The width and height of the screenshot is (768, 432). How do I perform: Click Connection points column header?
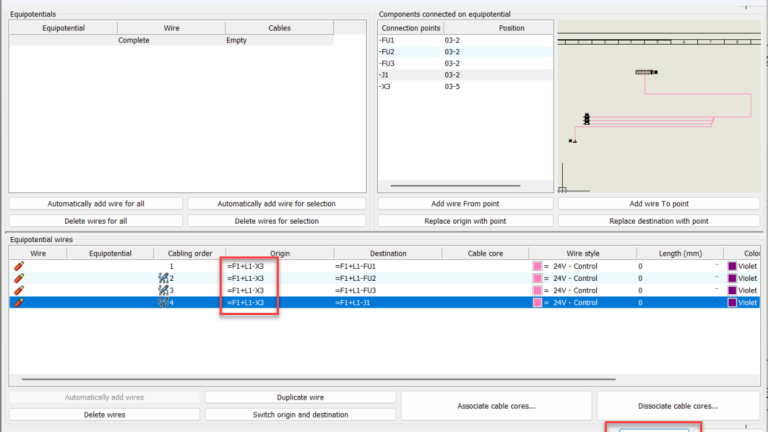coord(410,28)
